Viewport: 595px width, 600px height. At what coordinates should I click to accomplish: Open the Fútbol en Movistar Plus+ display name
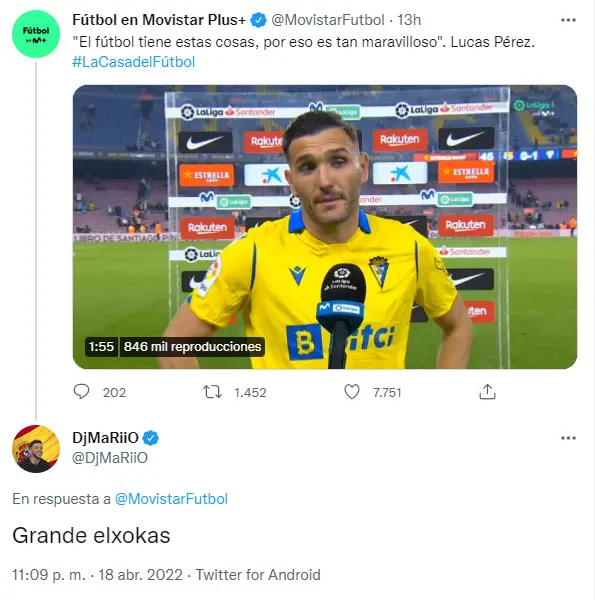(x=159, y=20)
